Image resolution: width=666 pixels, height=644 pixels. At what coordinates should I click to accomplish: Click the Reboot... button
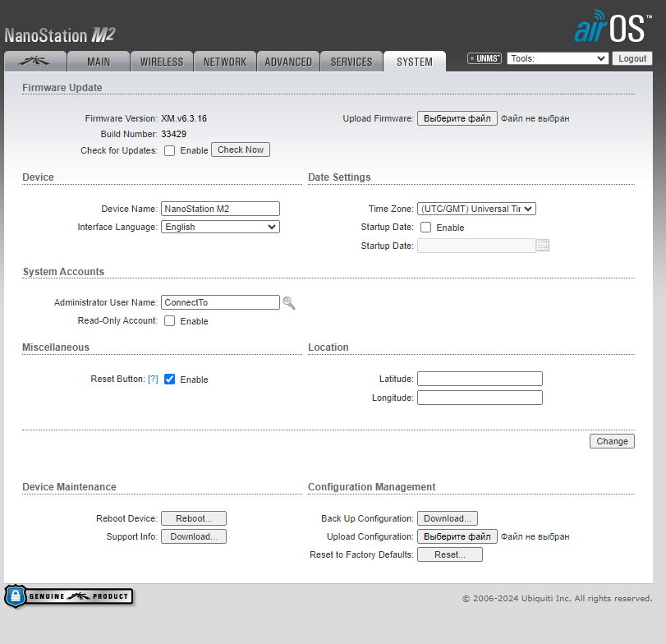[194, 518]
